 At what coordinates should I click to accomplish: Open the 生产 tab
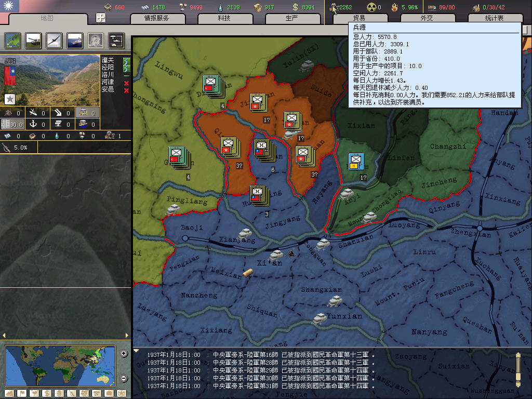point(292,18)
